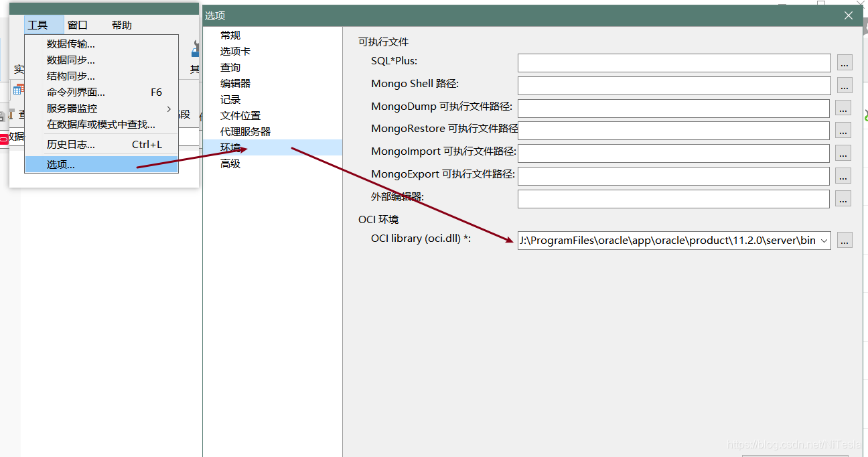
Task: Select 查询 category
Action: pyautogui.click(x=273, y=68)
